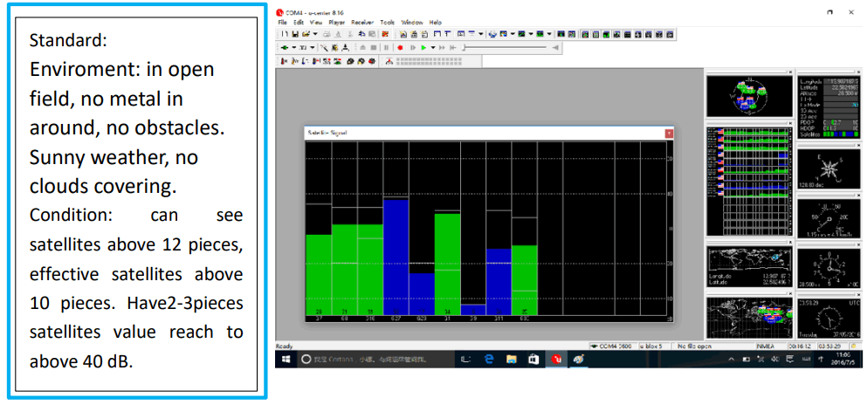Fast forward the log playback
This screenshot has height=405, width=868.
(x=442, y=48)
